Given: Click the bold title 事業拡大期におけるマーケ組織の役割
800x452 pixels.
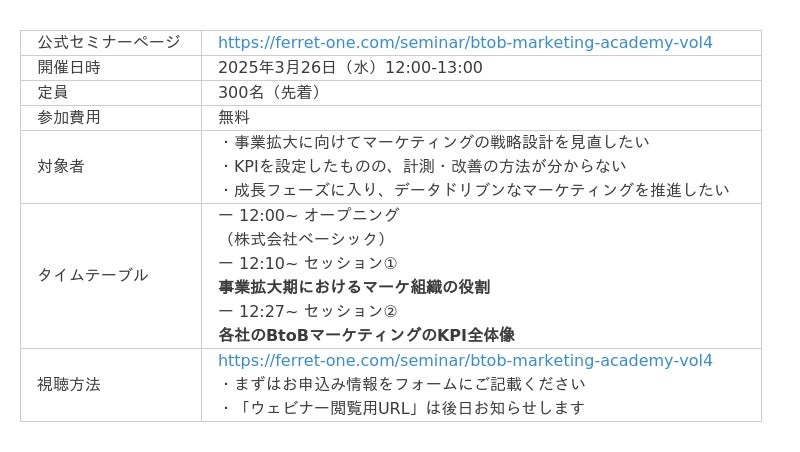Looking at the screenshot, I should point(354,287).
